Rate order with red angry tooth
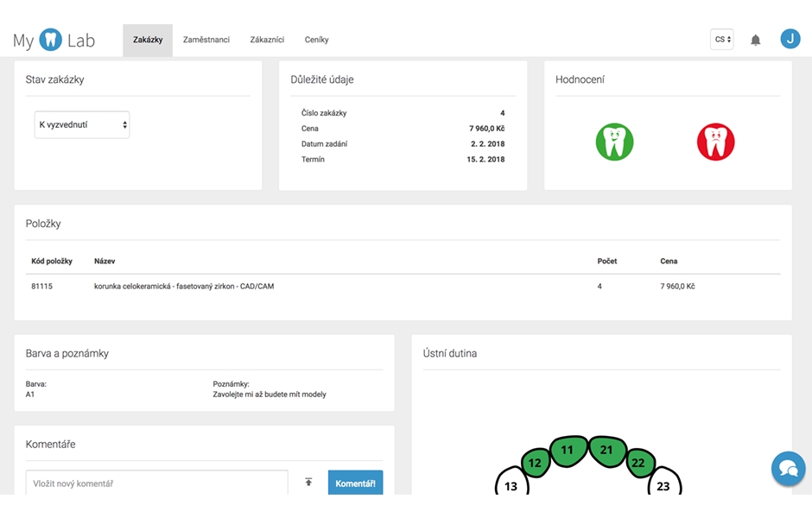The width and height of the screenshot is (812, 518). 715,142
